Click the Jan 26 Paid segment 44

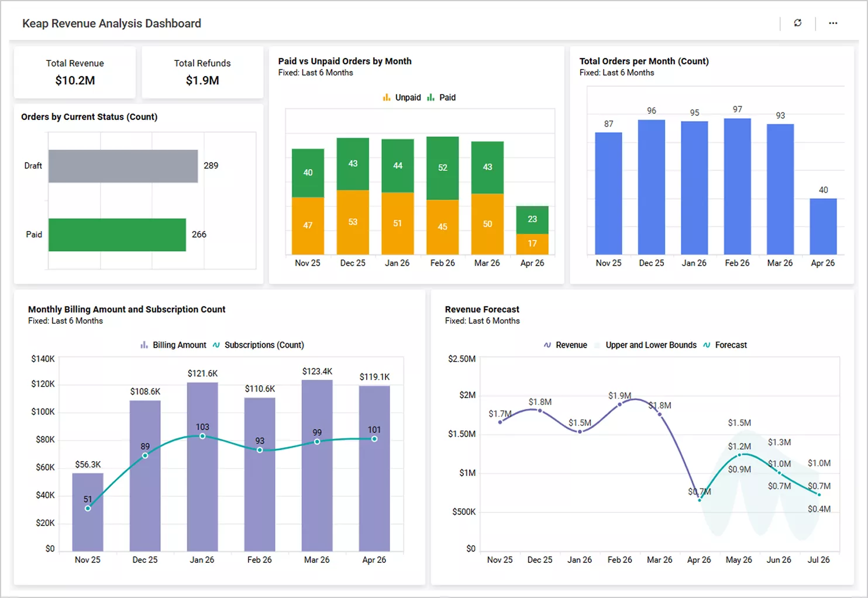pos(398,166)
